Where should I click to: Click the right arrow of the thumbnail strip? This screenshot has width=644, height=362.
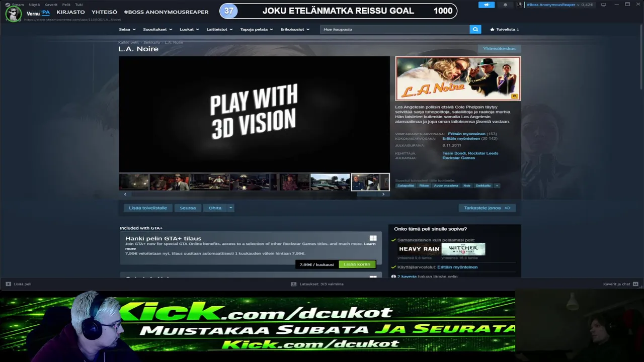coord(383,194)
